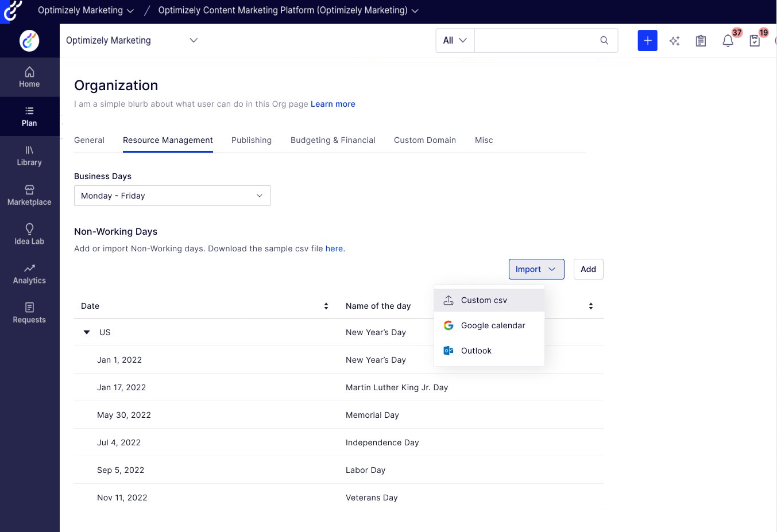Image resolution: width=777 pixels, height=532 pixels.
Task: Click Martin Luther King Jr. Day cell
Action: (x=397, y=387)
